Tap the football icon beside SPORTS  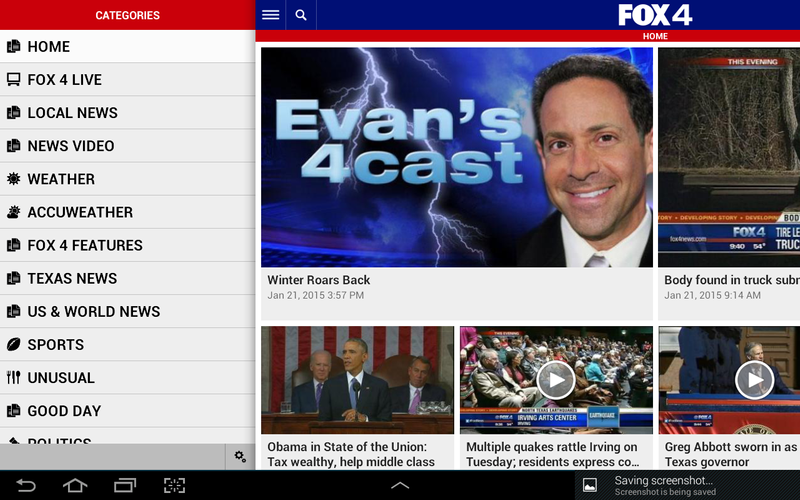click(x=14, y=344)
